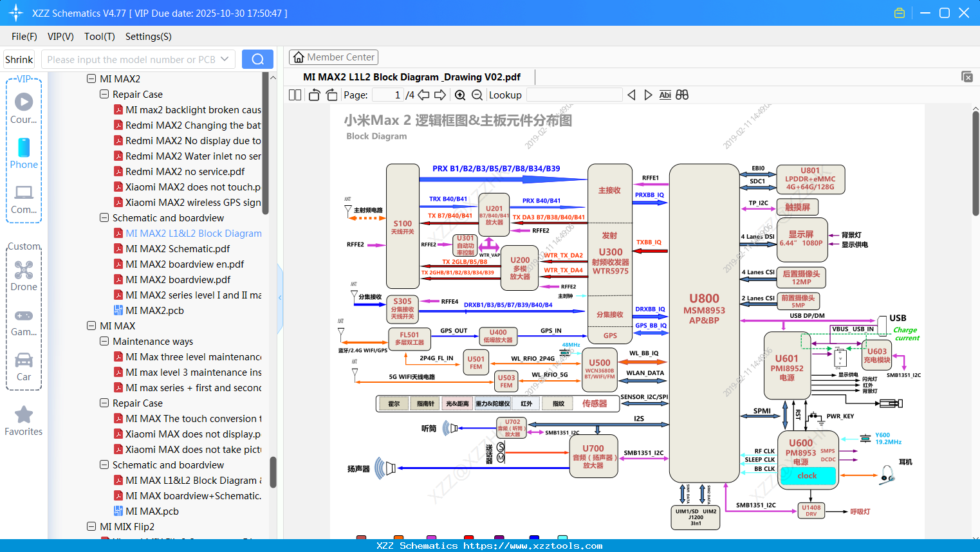Image resolution: width=980 pixels, height=552 pixels.
Task: Open the Settings menu
Action: pyautogui.click(x=148, y=37)
